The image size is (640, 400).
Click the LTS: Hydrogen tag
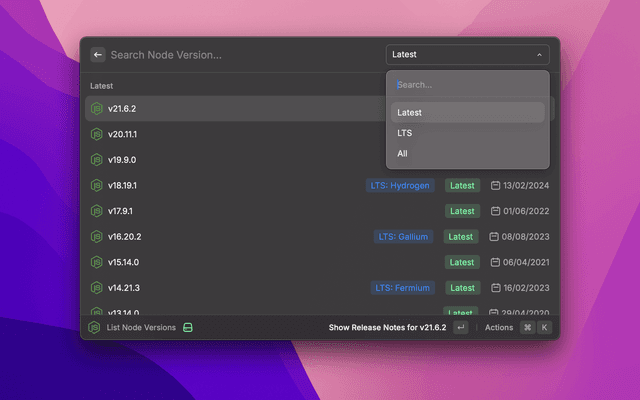[x=400, y=186]
